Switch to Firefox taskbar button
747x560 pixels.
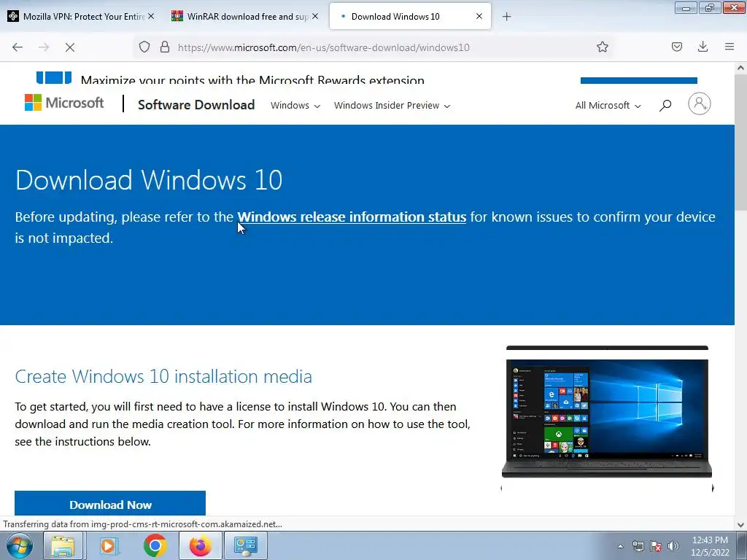[x=201, y=545]
